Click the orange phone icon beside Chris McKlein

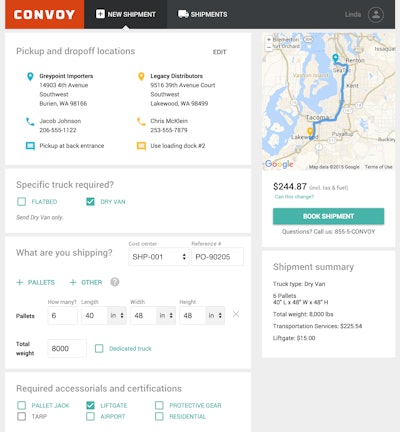[141, 122]
